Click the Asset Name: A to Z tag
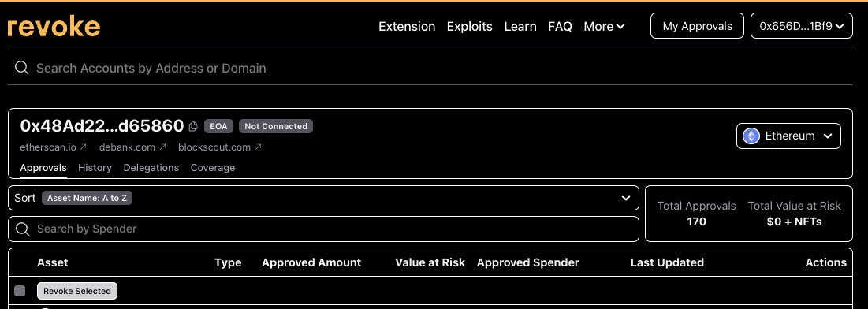868x309 pixels. point(87,198)
